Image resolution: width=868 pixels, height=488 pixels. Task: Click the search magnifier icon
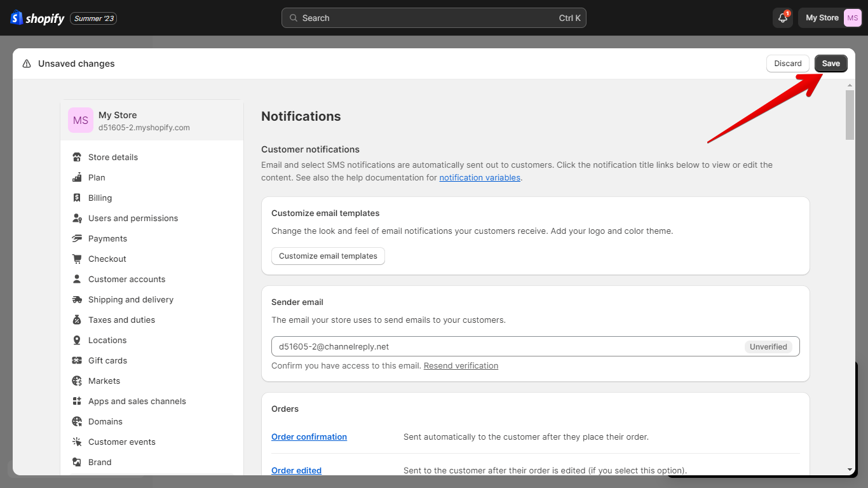click(x=294, y=18)
